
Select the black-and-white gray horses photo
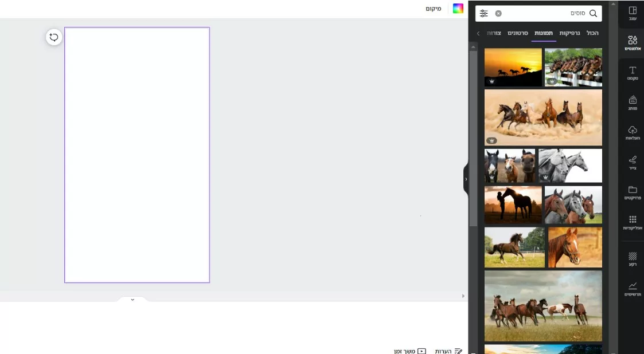click(570, 166)
